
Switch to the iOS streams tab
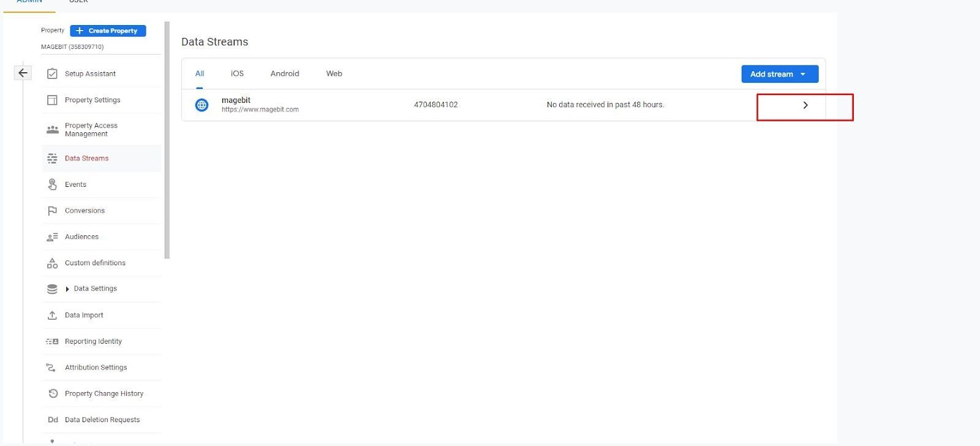[x=237, y=74]
